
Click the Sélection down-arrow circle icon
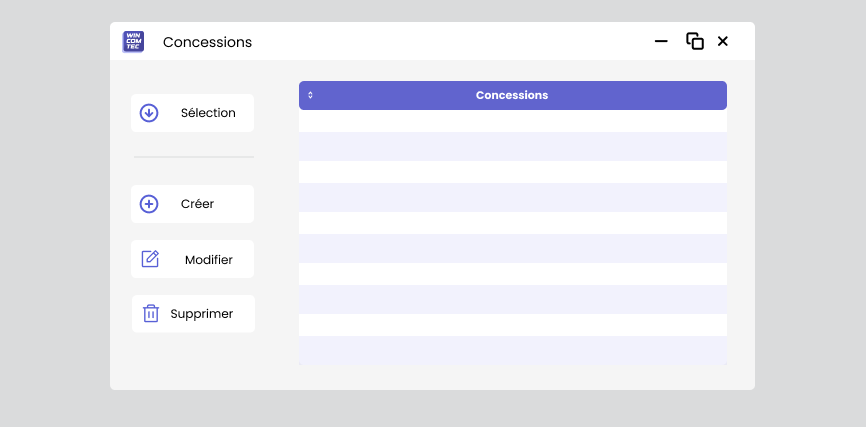coord(149,113)
